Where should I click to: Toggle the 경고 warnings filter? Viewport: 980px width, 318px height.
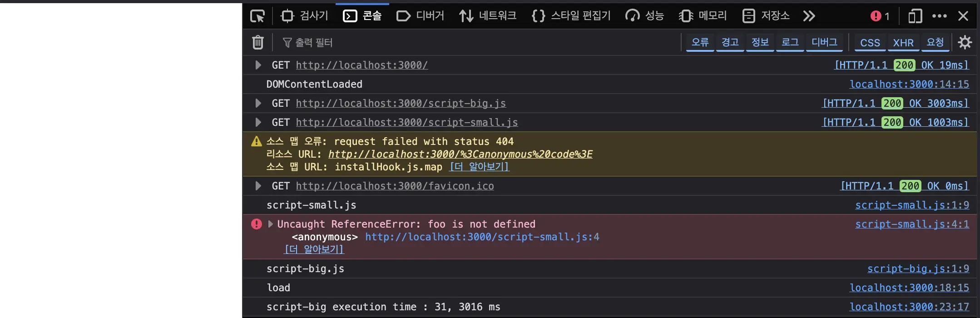[730, 42]
